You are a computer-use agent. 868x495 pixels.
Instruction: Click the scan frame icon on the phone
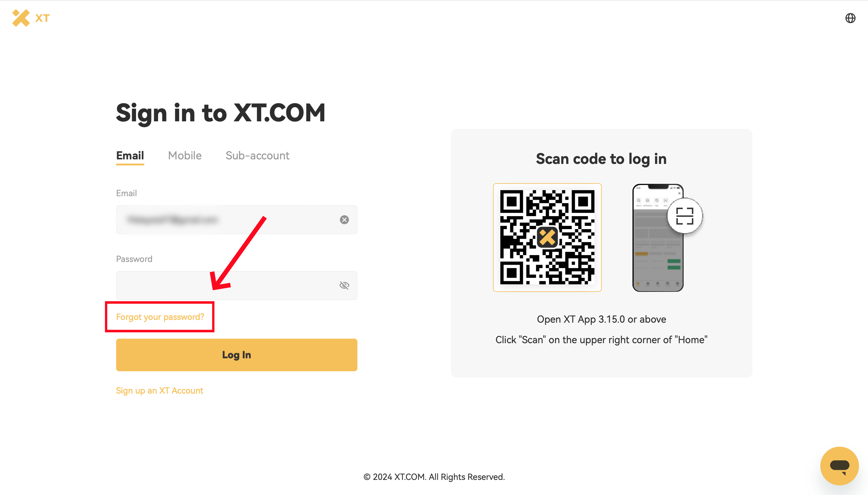click(x=685, y=216)
